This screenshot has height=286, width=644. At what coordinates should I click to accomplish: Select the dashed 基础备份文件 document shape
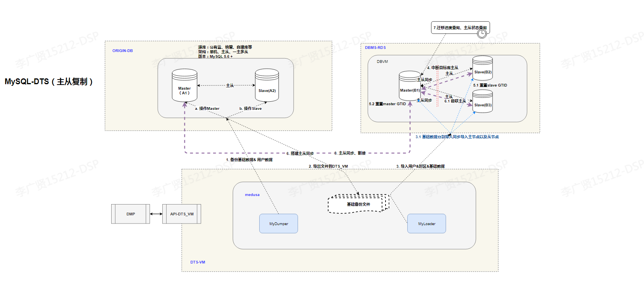coord(358,204)
